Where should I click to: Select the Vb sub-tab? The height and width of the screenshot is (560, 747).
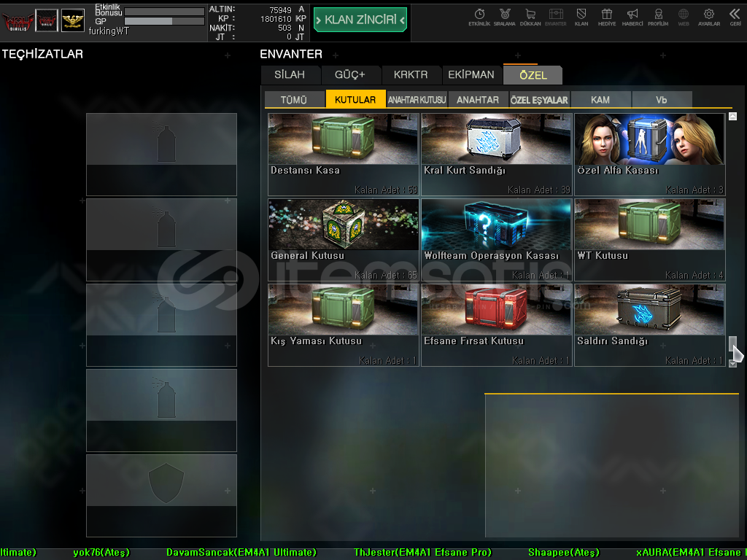pyautogui.click(x=662, y=99)
